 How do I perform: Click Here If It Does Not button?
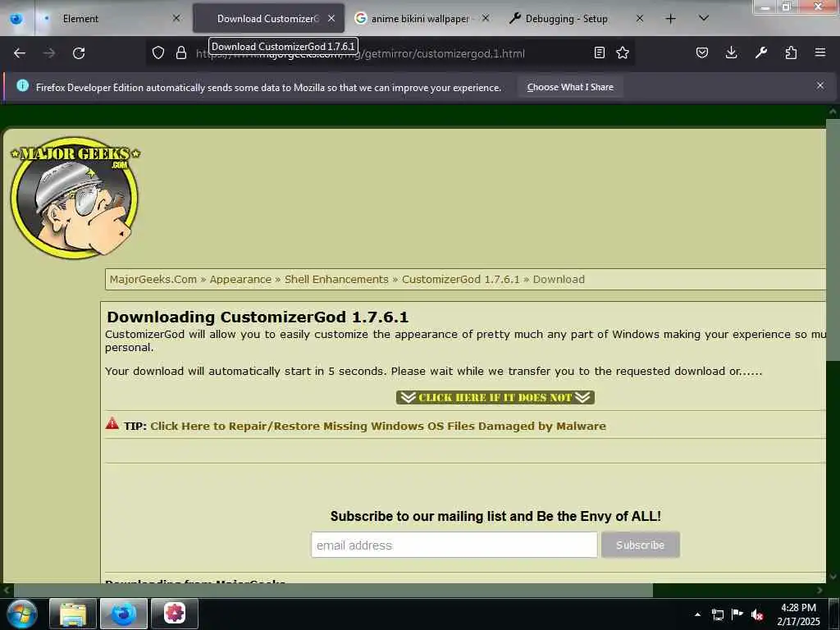[495, 398]
